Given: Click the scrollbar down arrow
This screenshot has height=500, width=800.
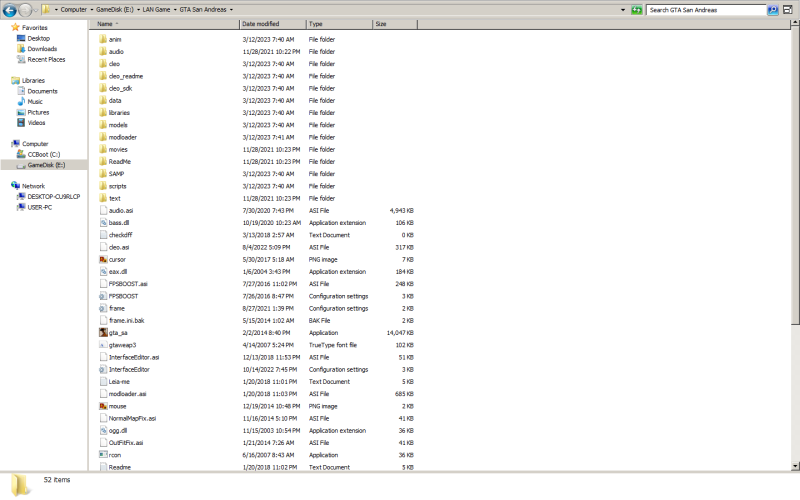Looking at the screenshot, I should click(x=795, y=466).
